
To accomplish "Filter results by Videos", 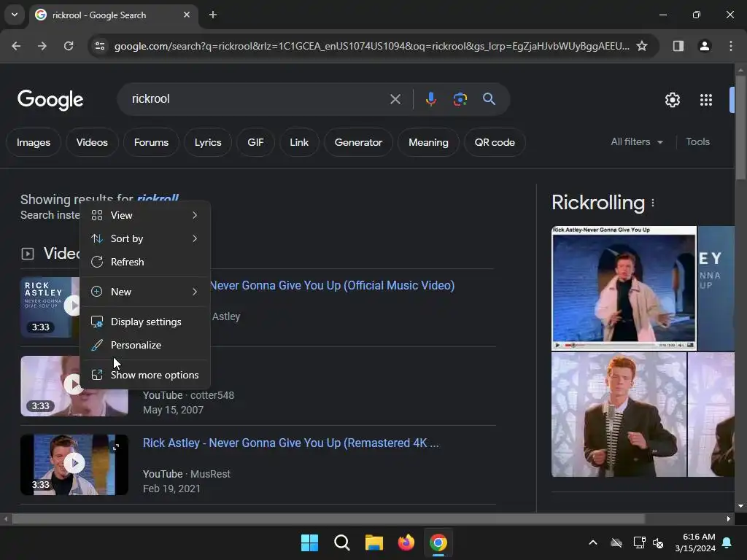I will [x=92, y=142].
